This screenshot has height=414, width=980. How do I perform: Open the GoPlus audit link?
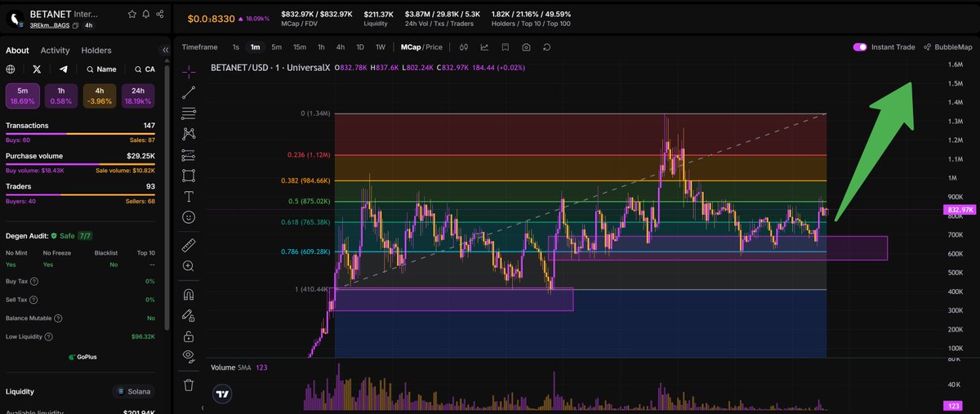click(x=82, y=357)
